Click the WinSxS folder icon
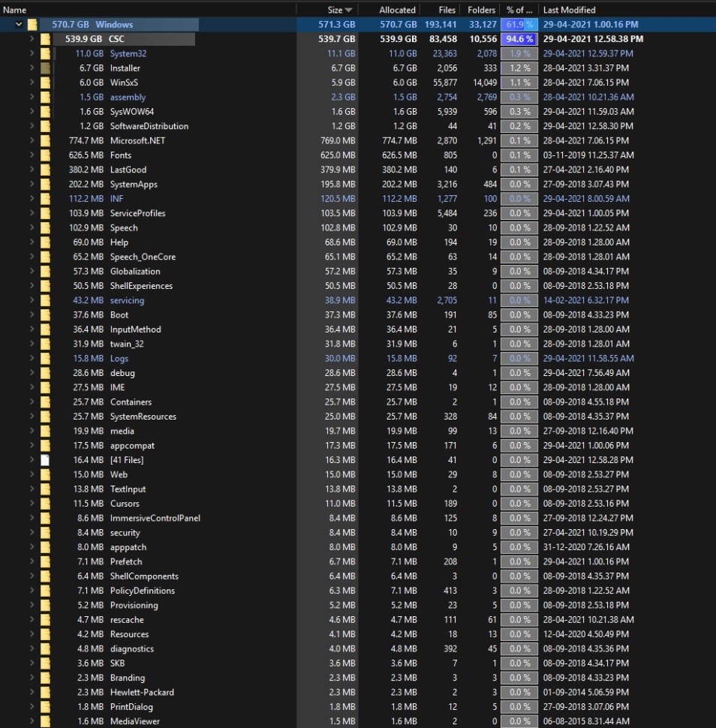 point(45,82)
